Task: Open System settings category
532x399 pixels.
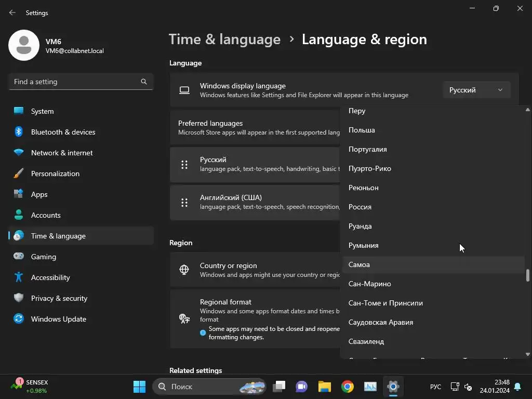Action: 81,111
